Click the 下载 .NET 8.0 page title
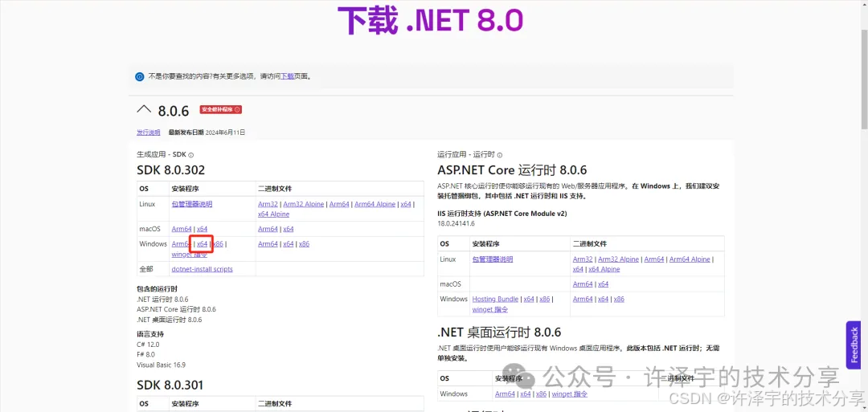 (430, 21)
